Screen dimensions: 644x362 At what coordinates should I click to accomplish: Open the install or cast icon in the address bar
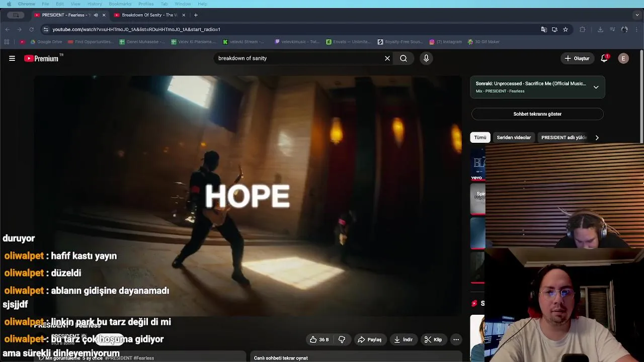tap(554, 30)
